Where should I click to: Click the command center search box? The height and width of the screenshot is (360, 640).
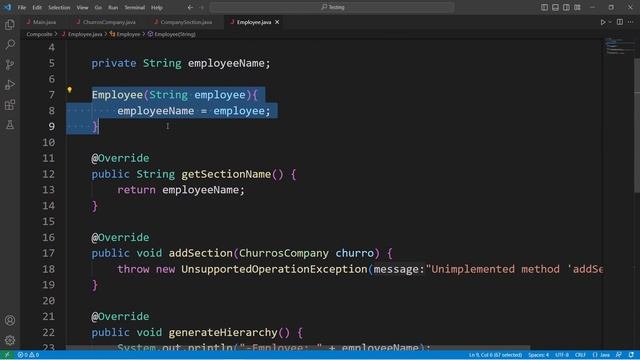332,7
